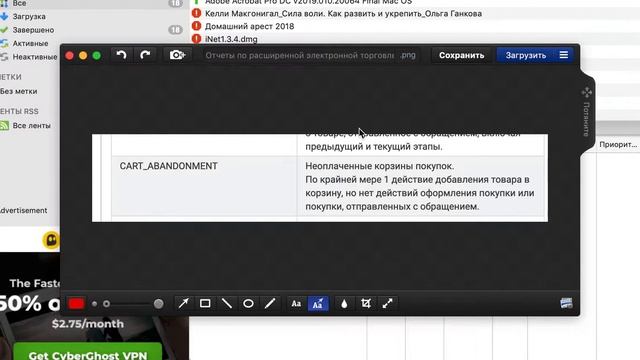This screenshot has width=640, height=360.
Task: Select the .png file extension label
Action: 408,55
